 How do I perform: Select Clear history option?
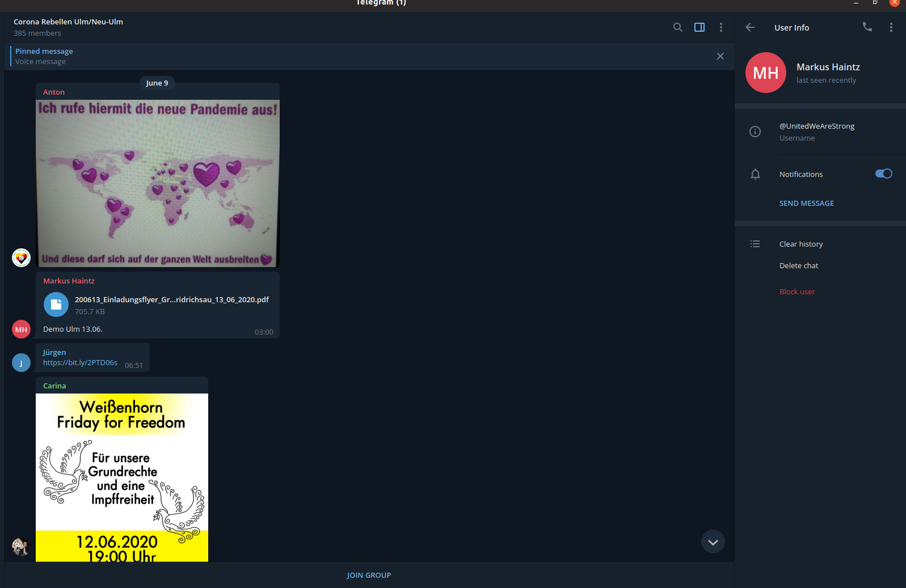800,244
